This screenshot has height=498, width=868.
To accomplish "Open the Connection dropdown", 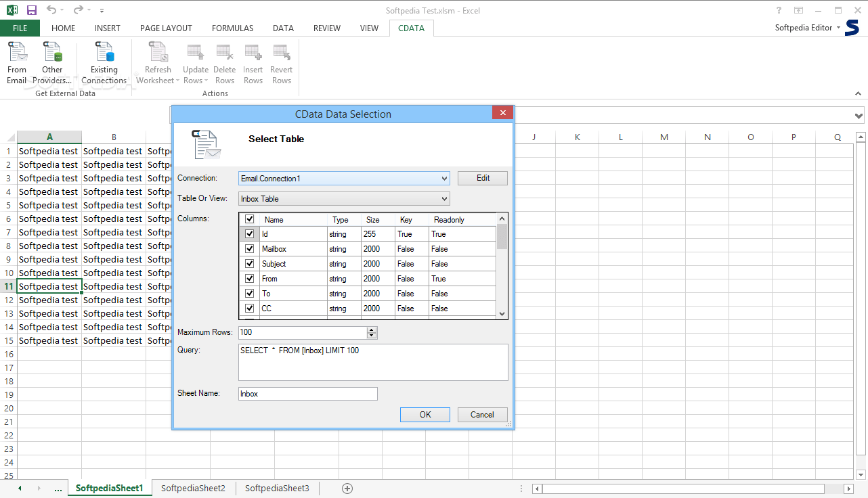I will (344, 179).
